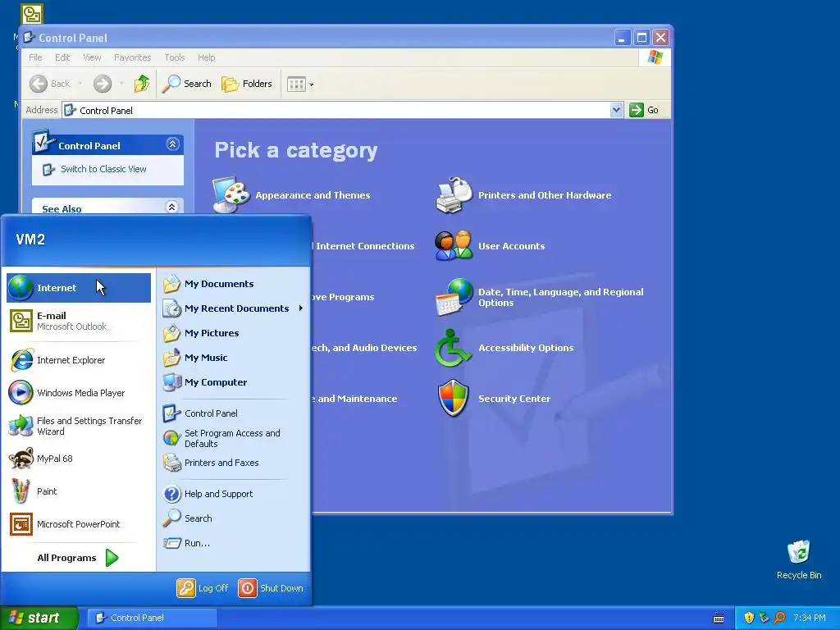
Task: Open the Views dropdown in toolbar
Action: coord(300,84)
